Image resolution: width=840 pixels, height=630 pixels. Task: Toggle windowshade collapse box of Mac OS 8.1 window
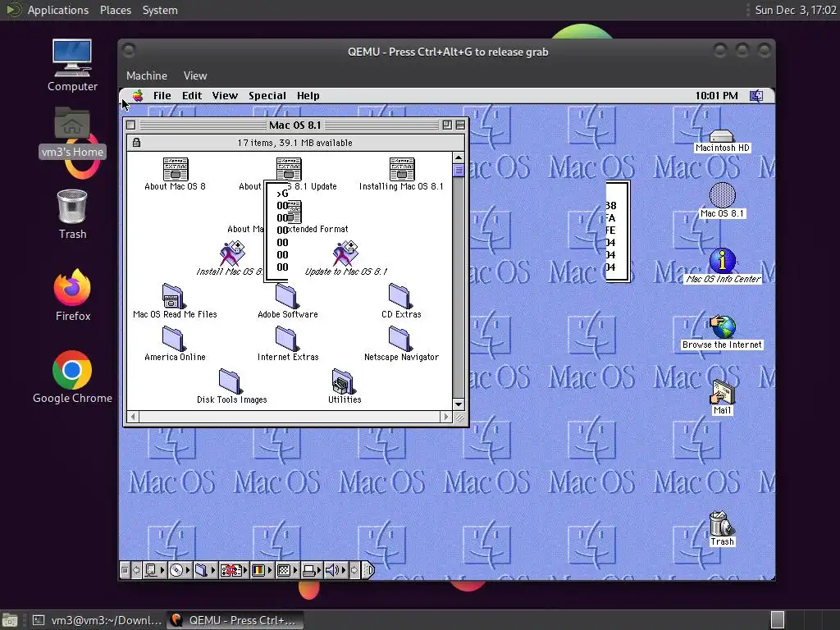[460, 125]
